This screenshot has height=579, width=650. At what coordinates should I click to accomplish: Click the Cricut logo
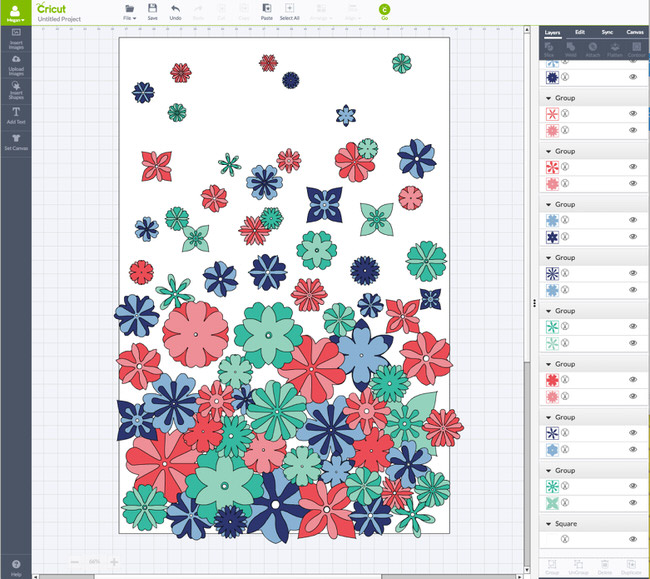tap(51, 8)
